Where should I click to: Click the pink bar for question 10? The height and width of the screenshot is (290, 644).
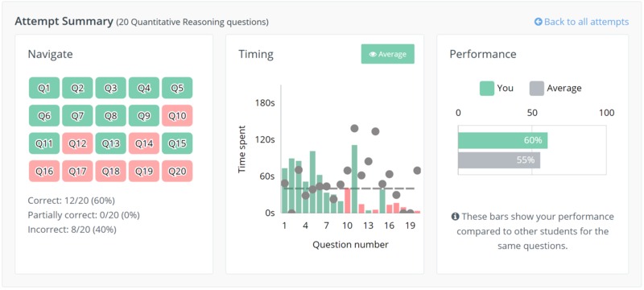348,201
